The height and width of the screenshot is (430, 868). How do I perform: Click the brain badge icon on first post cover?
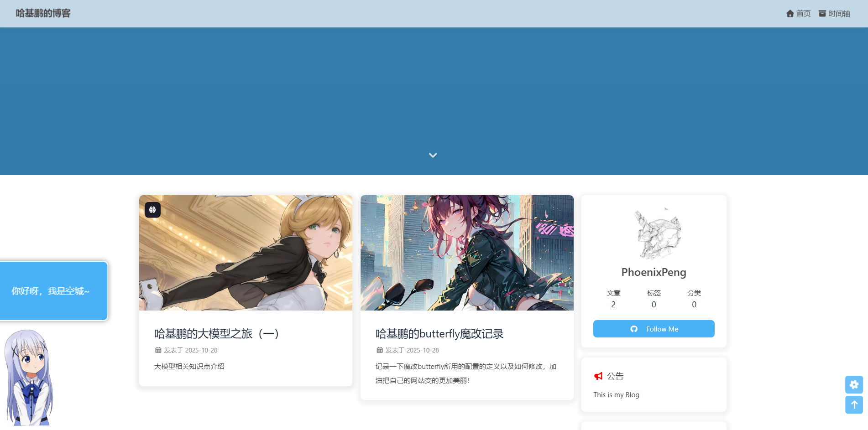point(152,210)
